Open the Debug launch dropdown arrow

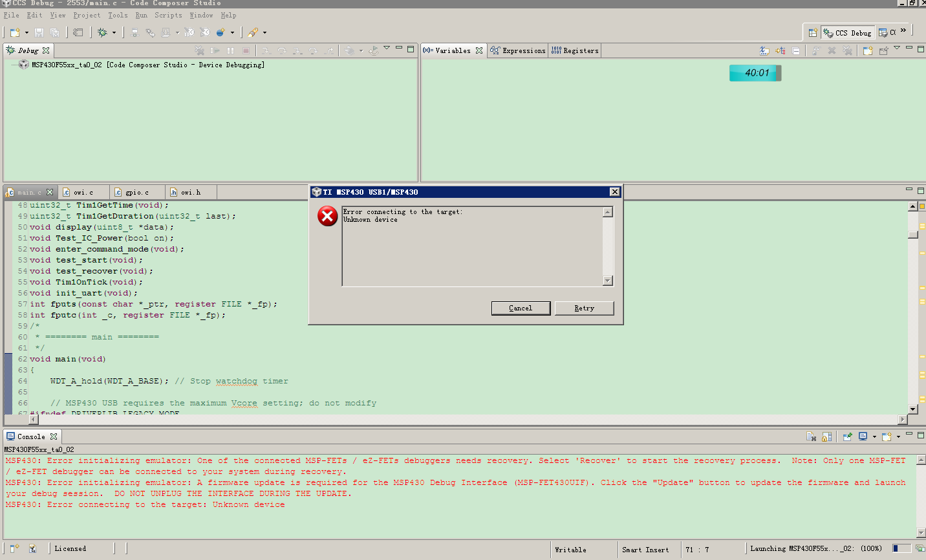[114, 32]
